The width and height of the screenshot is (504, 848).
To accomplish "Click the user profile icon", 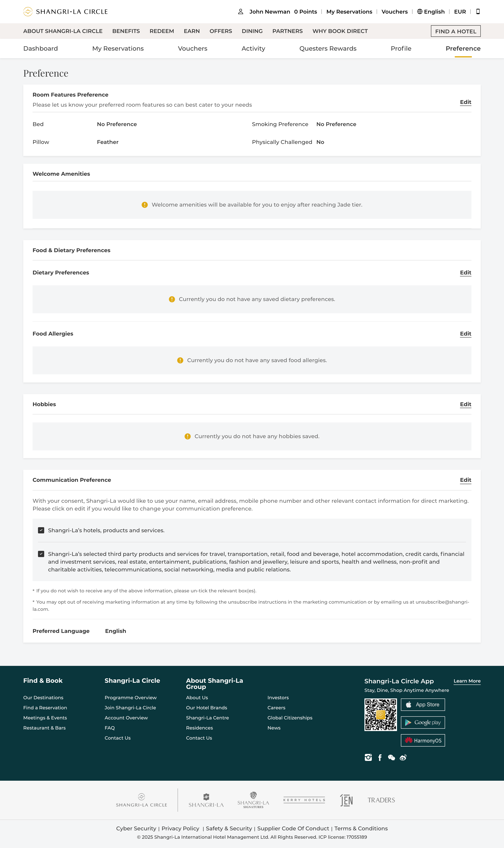I will (240, 12).
